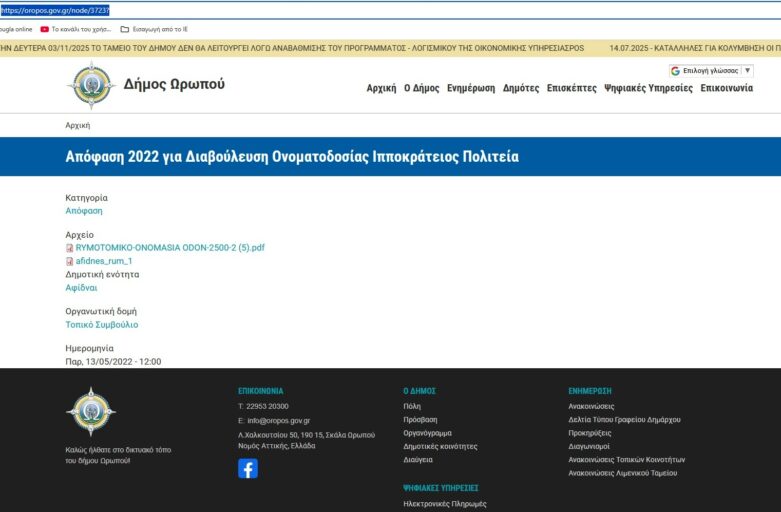Open the Ανακοινώσεις footer link
781x512 pixels.
tap(591, 406)
